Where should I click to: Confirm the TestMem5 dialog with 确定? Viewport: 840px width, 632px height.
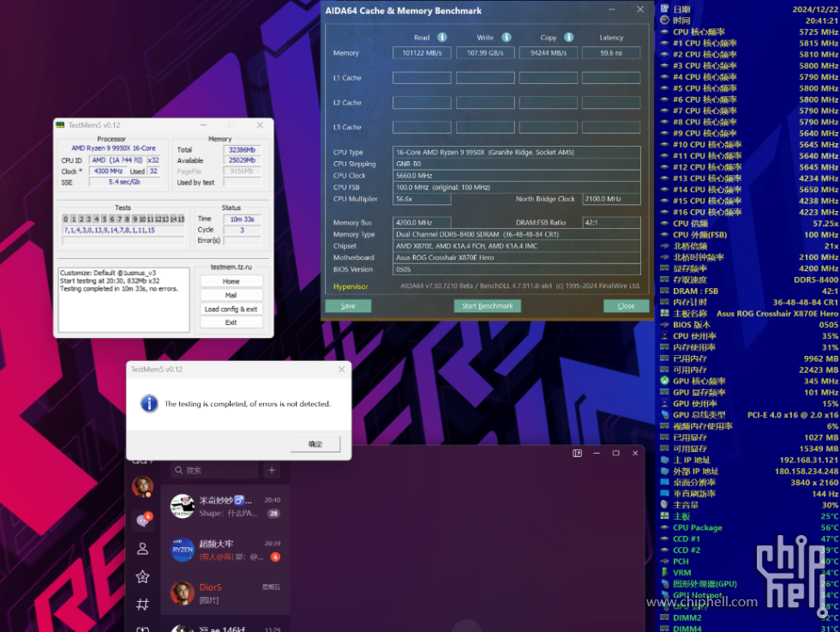315,444
